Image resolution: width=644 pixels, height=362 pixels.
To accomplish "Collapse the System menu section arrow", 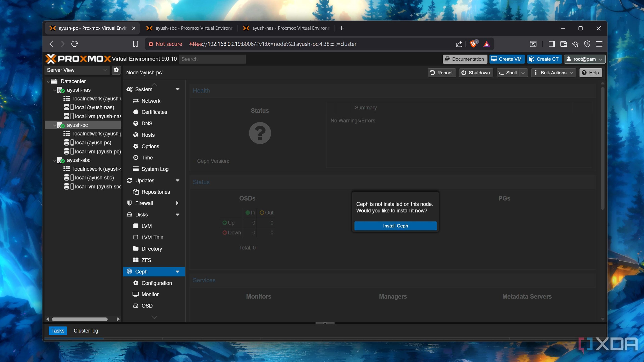I will pyautogui.click(x=177, y=89).
